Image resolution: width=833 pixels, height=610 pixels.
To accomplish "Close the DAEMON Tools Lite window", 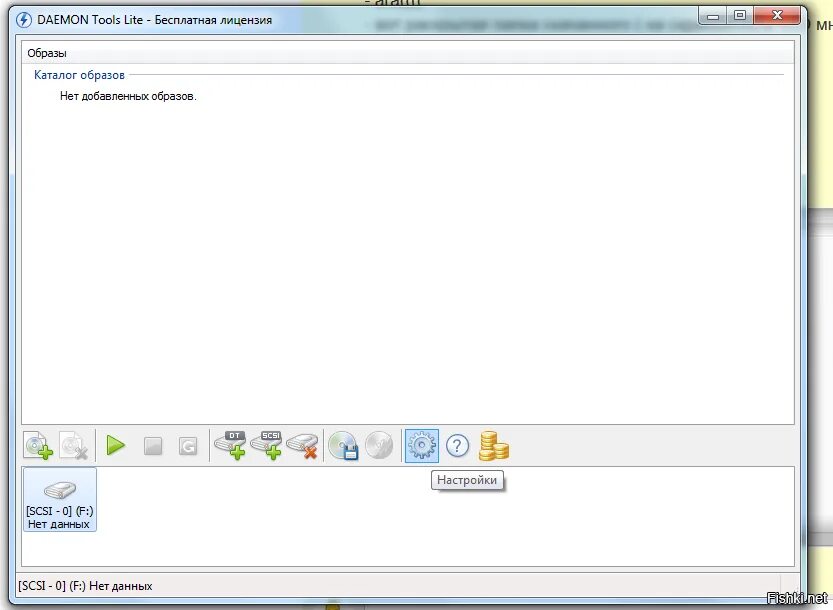I will pyautogui.click(x=777, y=16).
